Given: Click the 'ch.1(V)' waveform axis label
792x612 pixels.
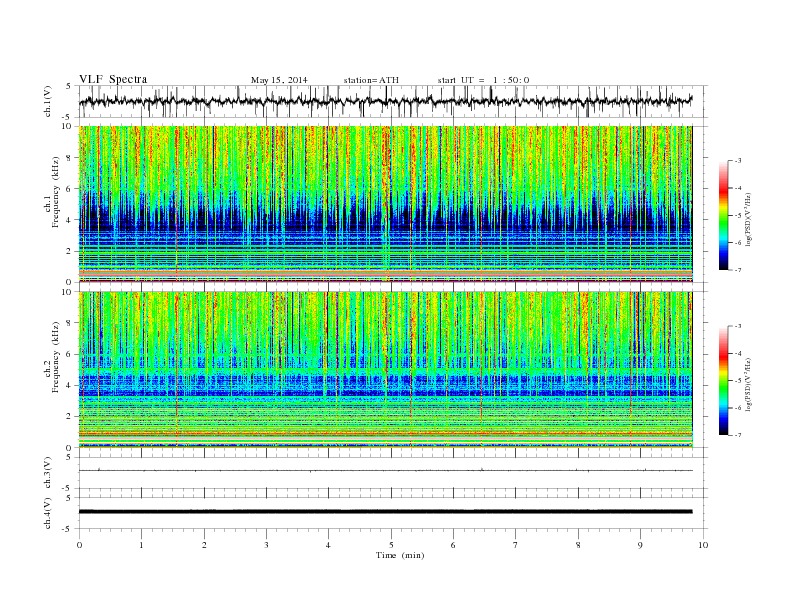Looking at the screenshot, I should (48, 101).
